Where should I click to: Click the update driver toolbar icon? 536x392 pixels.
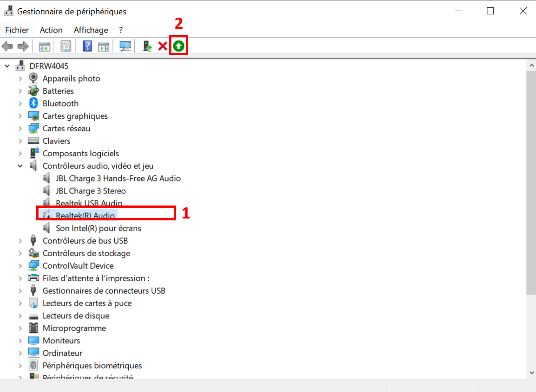click(147, 46)
